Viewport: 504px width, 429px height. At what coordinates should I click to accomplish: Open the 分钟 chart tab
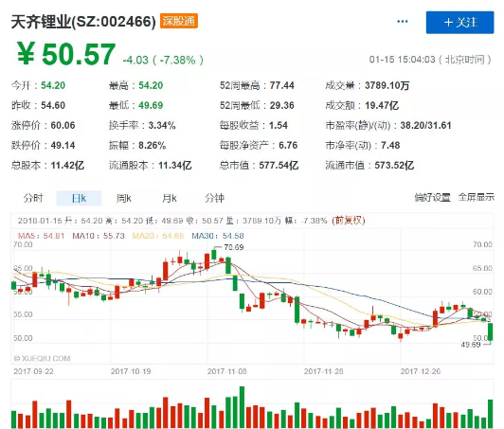[x=214, y=198]
